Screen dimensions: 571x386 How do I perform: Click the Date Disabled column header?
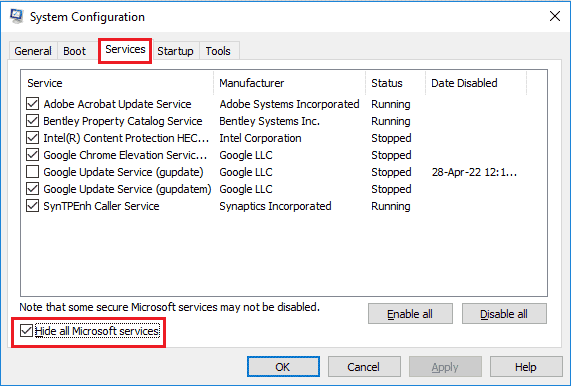pos(476,83)
